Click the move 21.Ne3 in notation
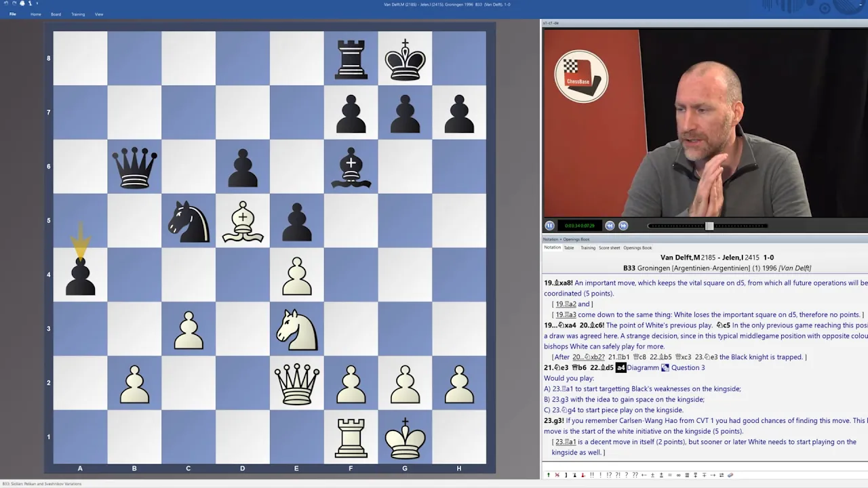Screen dimensions: 868x488 click(557, 367)
